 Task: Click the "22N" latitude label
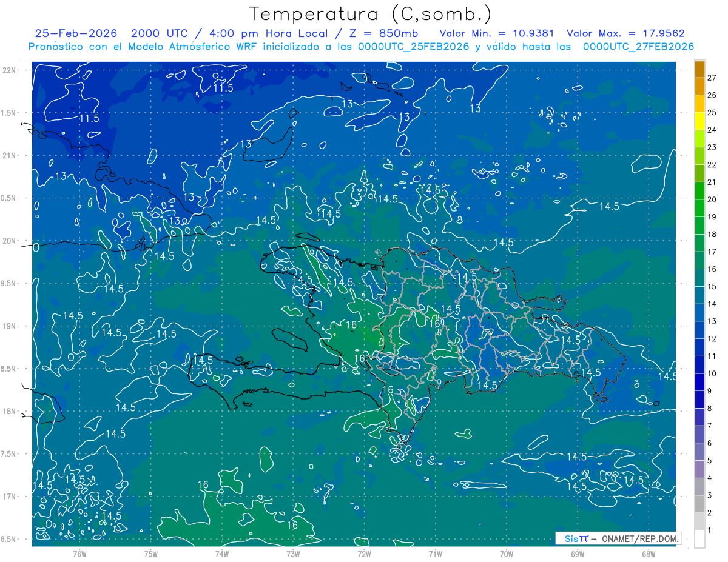10,70
